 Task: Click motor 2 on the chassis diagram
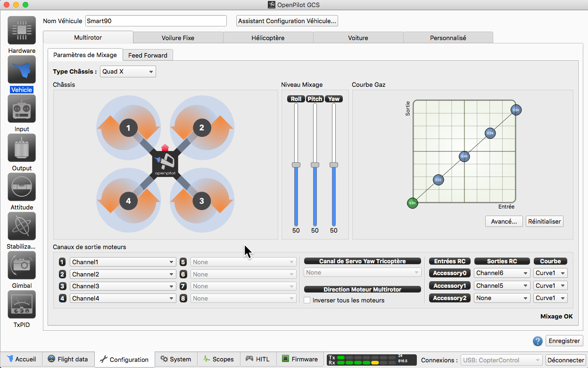point(202,127)
